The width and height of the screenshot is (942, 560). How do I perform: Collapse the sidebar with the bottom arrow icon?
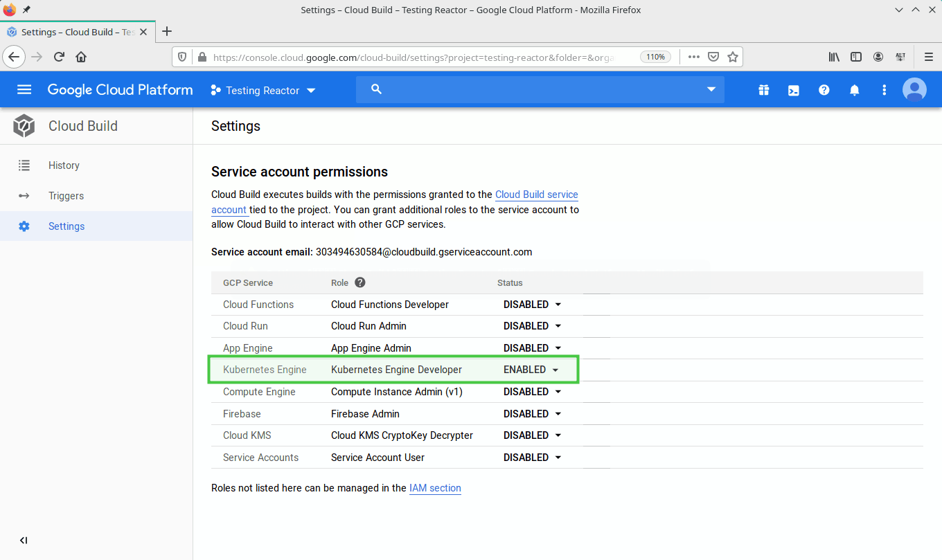coord(24,541)
